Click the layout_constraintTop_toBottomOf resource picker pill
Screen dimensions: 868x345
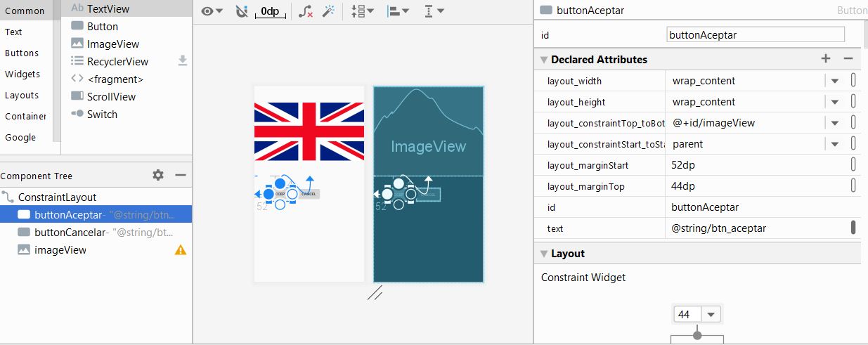pos(853,123)
